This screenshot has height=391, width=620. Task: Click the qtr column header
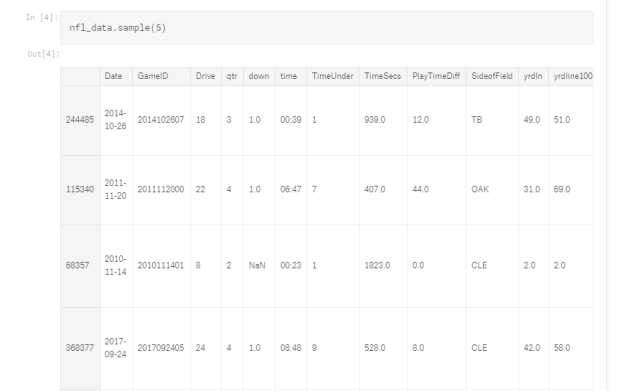[x=232, y=76]
